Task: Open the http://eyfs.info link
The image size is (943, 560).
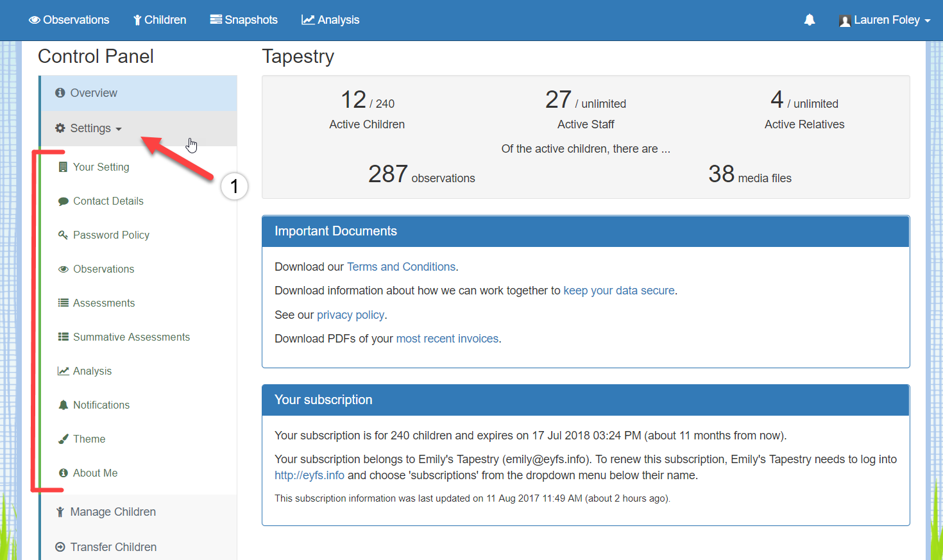Action: [309, 475]
